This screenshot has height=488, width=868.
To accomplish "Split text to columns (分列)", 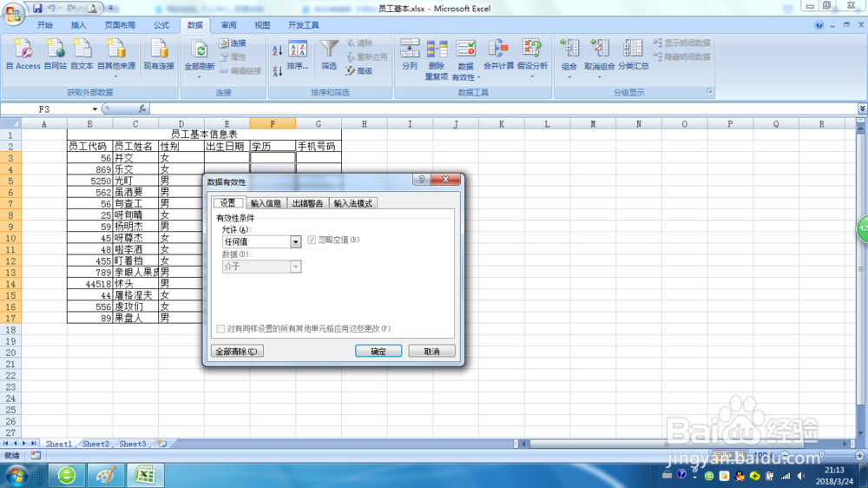I will (x=409, y=55).
